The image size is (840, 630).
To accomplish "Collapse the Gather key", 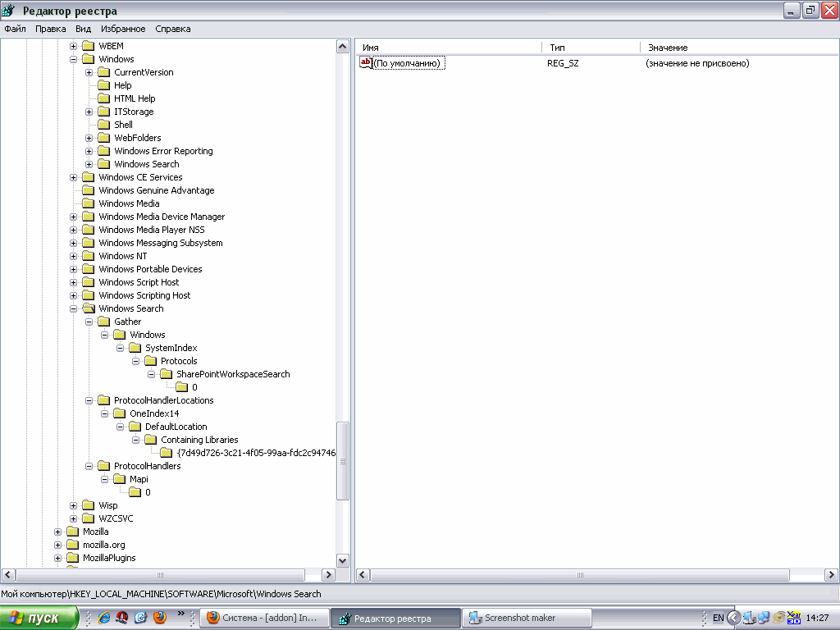I will point(89,322).
